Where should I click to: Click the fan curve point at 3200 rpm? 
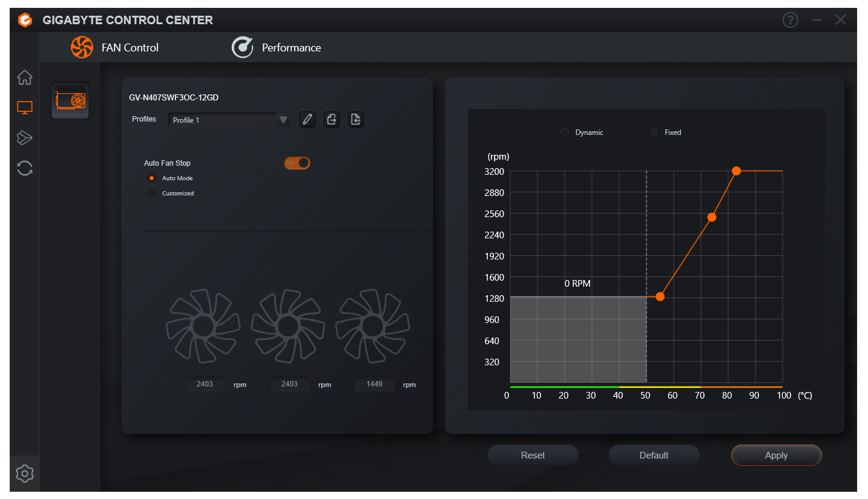[x=736, y=171]
